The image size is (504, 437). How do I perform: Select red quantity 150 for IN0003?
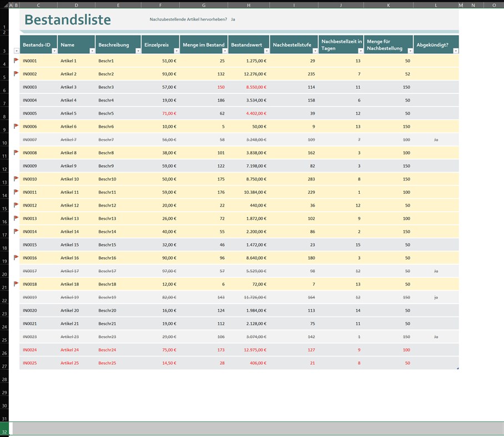[x=204, y=87]
